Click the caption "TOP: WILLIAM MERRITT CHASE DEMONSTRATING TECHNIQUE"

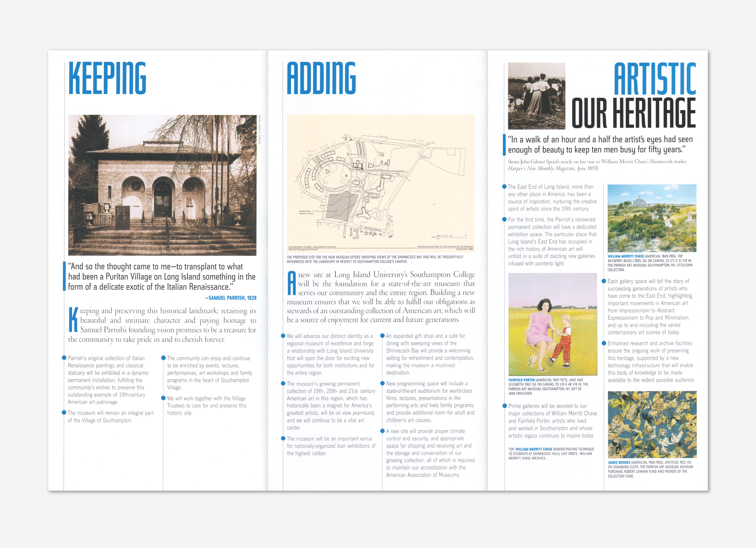tap(551, 454)
